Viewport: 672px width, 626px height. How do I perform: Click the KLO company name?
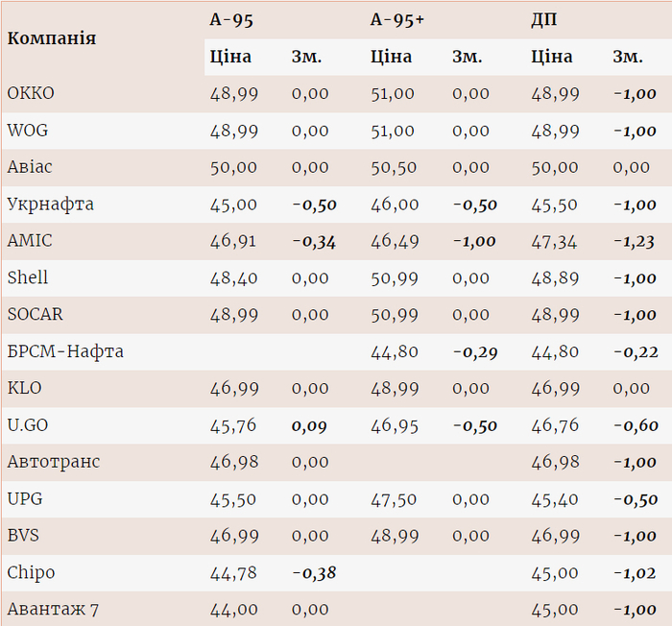(x=24, y=389)
